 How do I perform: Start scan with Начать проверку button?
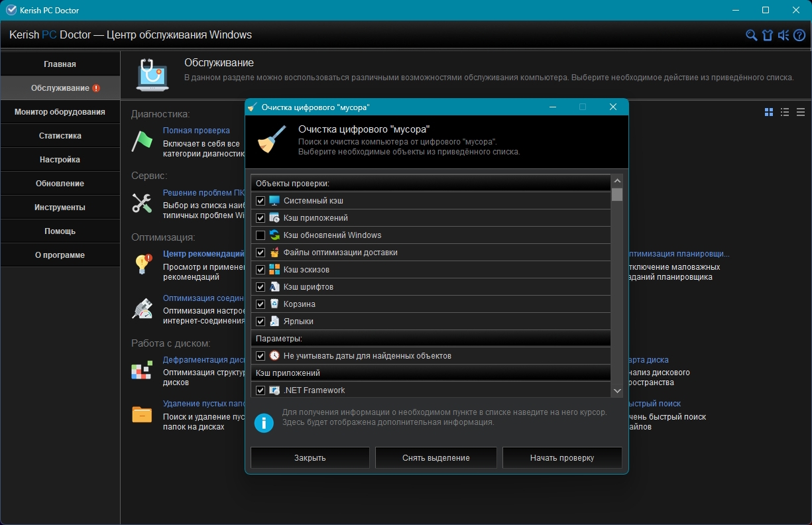[x=562, y=458]
